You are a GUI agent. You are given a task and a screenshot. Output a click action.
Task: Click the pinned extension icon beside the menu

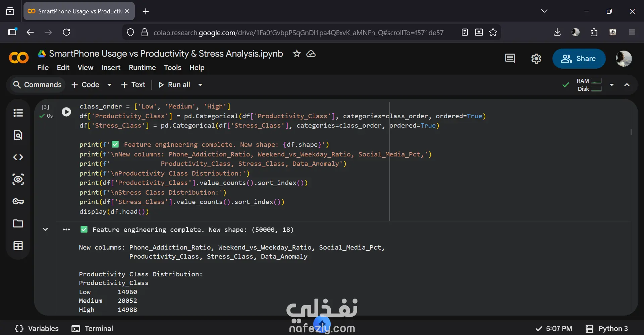tap(613, 32)
